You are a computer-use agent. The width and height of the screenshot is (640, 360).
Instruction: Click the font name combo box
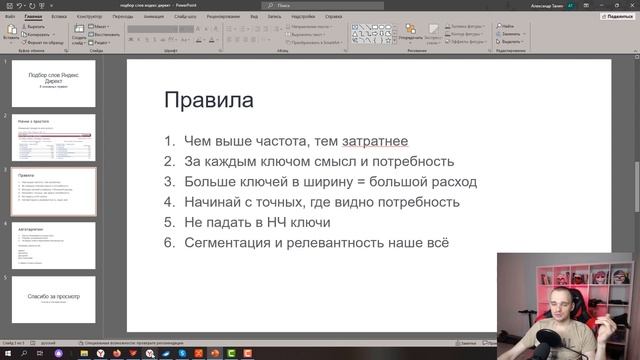(153, 29)
